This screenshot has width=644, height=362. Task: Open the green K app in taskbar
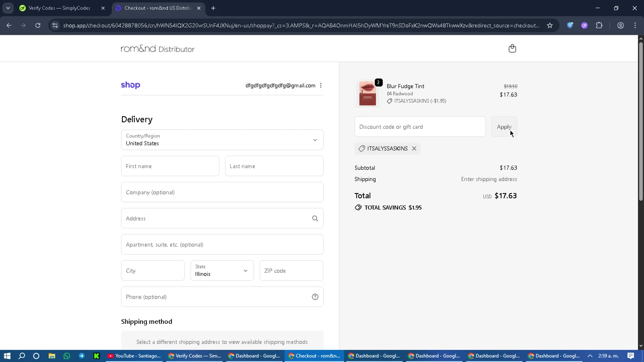click(97, 356)
